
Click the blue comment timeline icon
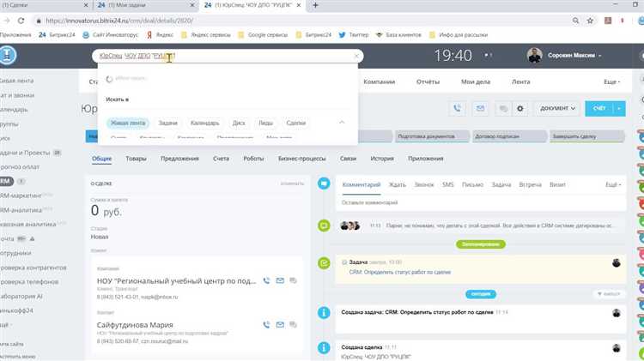point(324,184)
